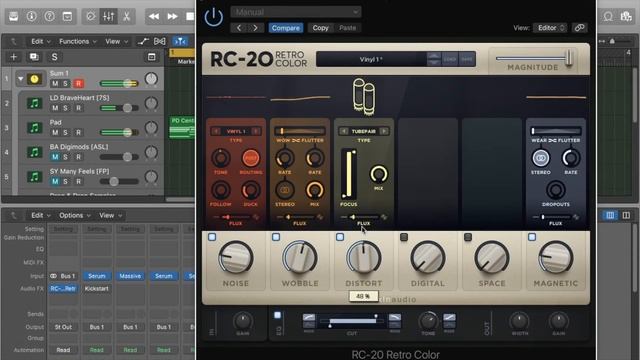Open the Inspector (i) icon

point(31,16)
